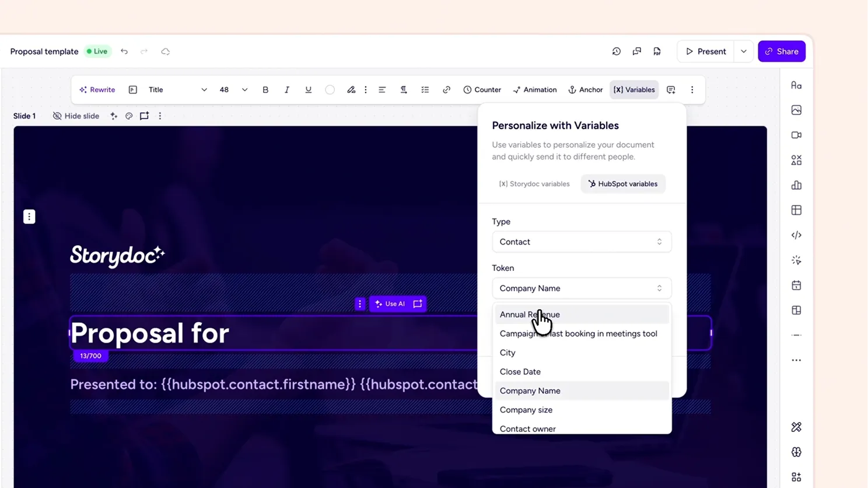868x488 pixels.
Task: Click the cloud save status icon
Action: pyautogui.click(x=166, y=51)
